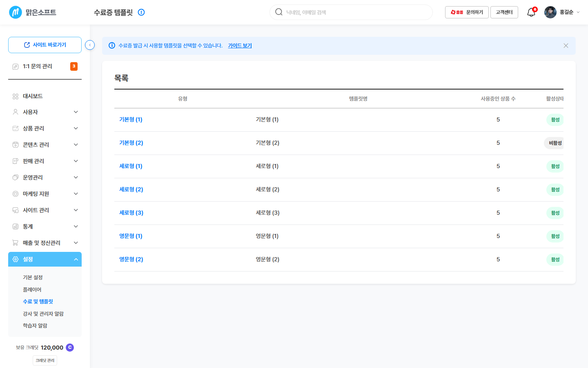Viewport: 588px width, 368px height.
Task: Open 학습자 알람 submenu item
Action: [35, 325]
